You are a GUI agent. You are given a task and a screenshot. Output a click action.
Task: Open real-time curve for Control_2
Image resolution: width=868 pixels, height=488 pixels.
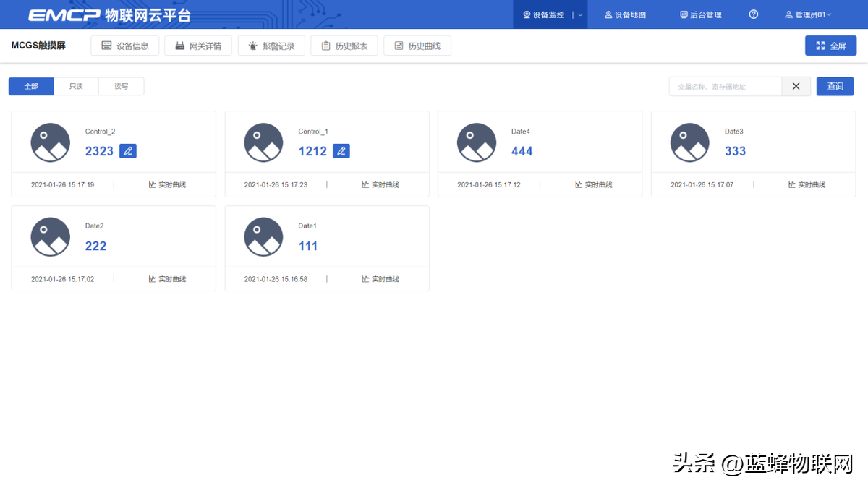(x=168, y=185)
